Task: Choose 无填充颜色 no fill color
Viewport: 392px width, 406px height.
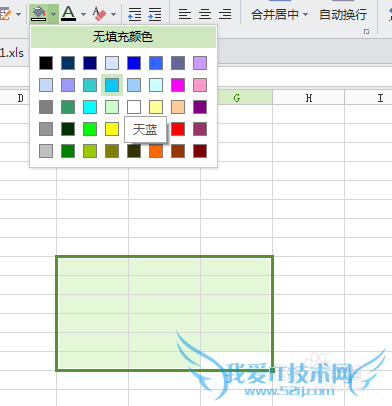Action: [x=123, y=37]
